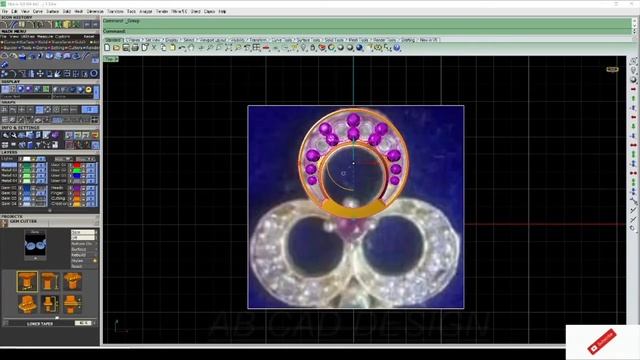This screenshot has width=640, height=360.
Task: Switch to the Standard toolbar tab
Action: (113, 40)
